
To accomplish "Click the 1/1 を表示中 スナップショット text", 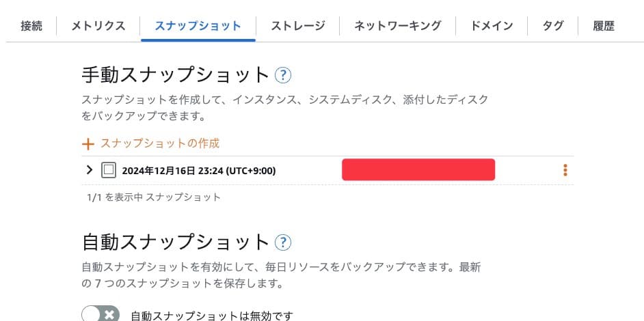I will tap(154, 197).
